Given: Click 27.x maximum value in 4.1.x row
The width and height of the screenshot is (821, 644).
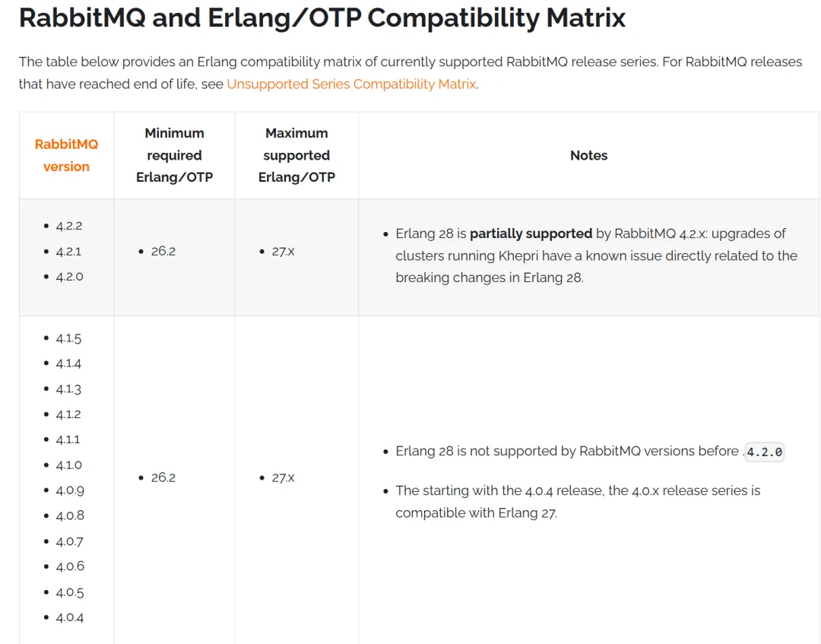Looking at the screenshot, I should (283, 477).
